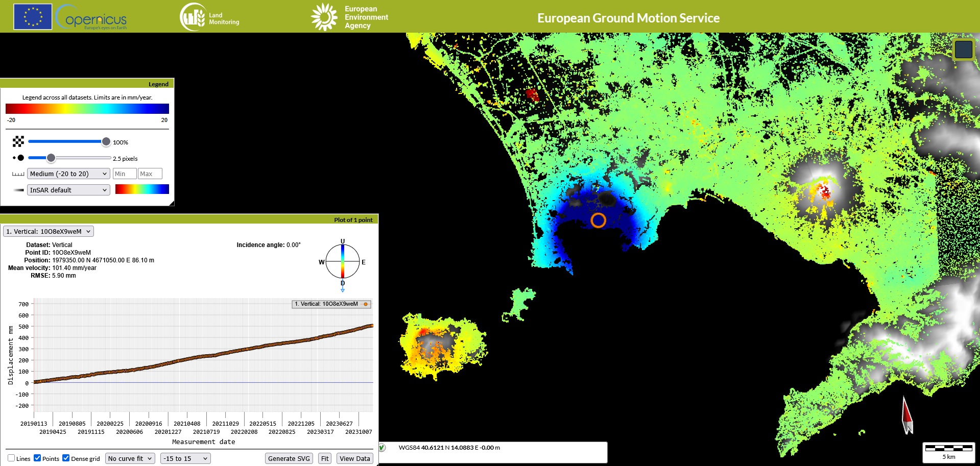Open the Medium (-20 to 20) scale dropdown
Viewport: 980px width, 466px height.
pyautogui.click(x=68, y=174)
